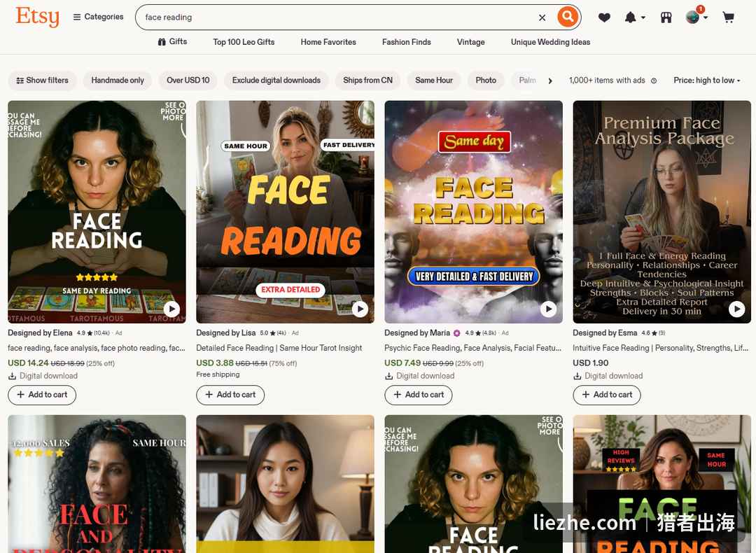Viewport: 756px width, 553px height.
Task: Click the info icon beside items with ads
Action: 654,80
